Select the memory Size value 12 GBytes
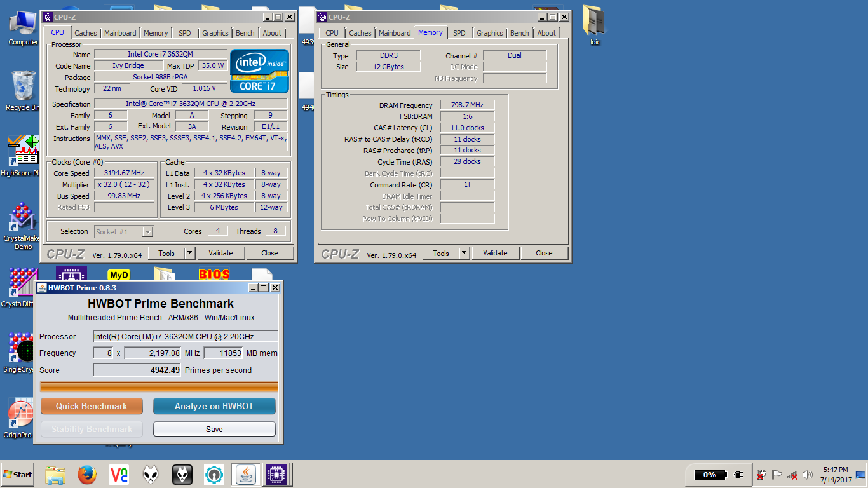The height and width of the screenshot is (488, 868). (x=388, y=67)
